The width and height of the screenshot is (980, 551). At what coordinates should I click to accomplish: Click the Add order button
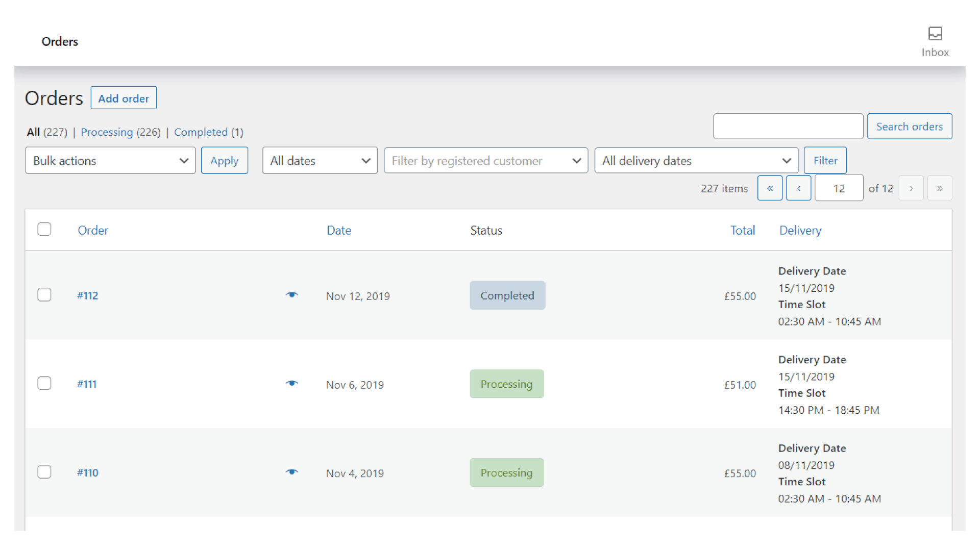[123, 98]
